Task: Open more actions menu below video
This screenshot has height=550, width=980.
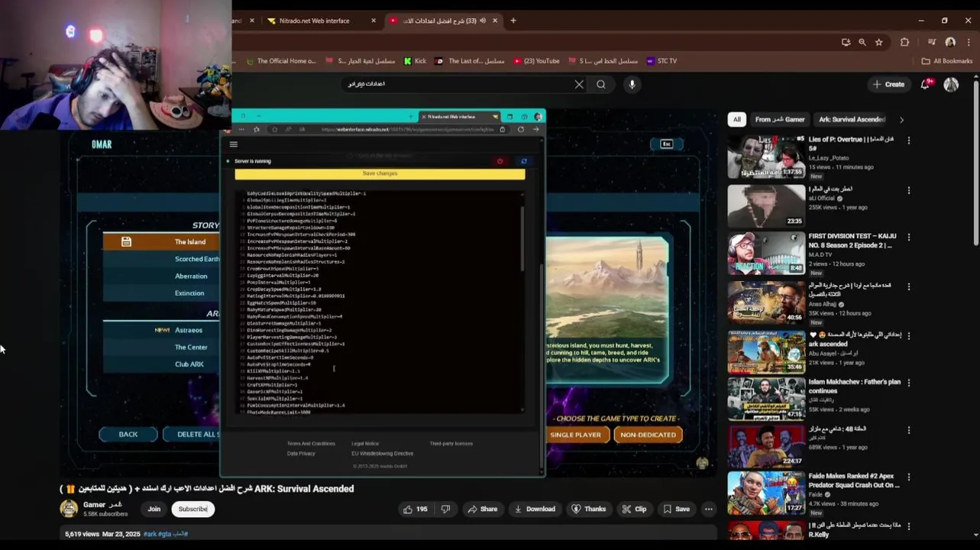Action: pos(709,509)
